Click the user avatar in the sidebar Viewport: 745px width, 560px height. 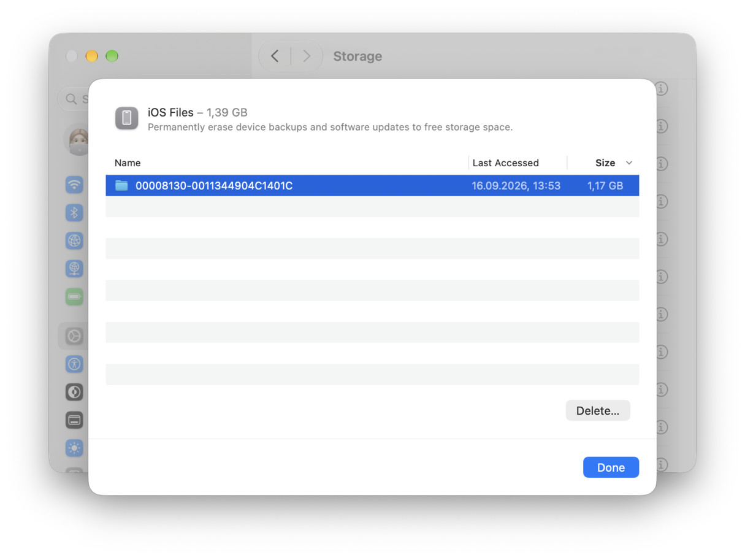[x=77, y=140]
